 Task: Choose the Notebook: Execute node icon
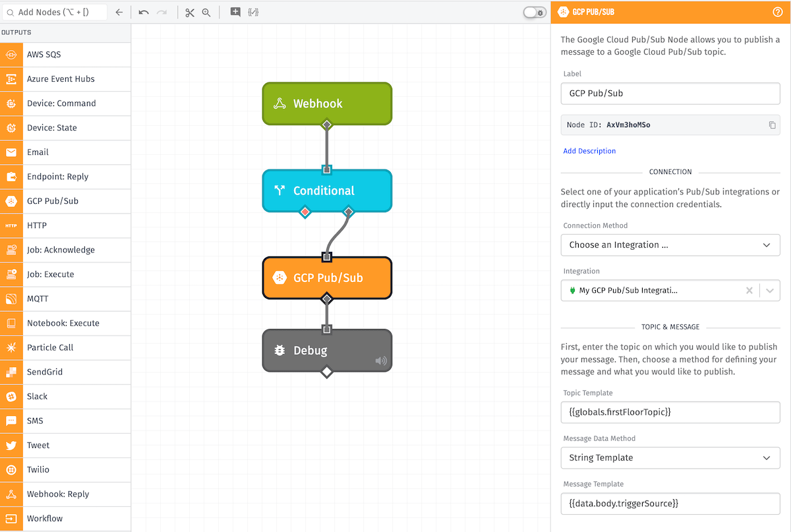(x=11, y=323)
